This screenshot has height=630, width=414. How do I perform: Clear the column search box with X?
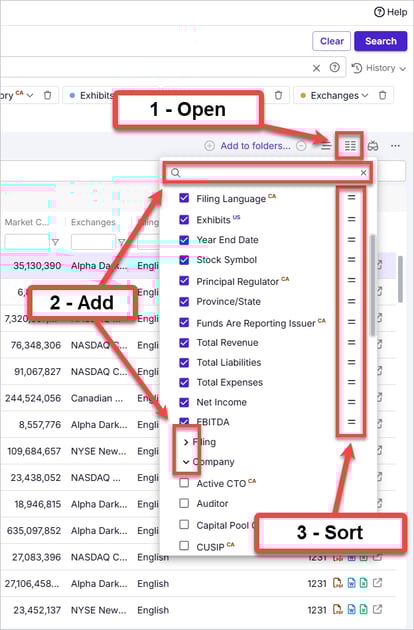click(x=363, y=173)
